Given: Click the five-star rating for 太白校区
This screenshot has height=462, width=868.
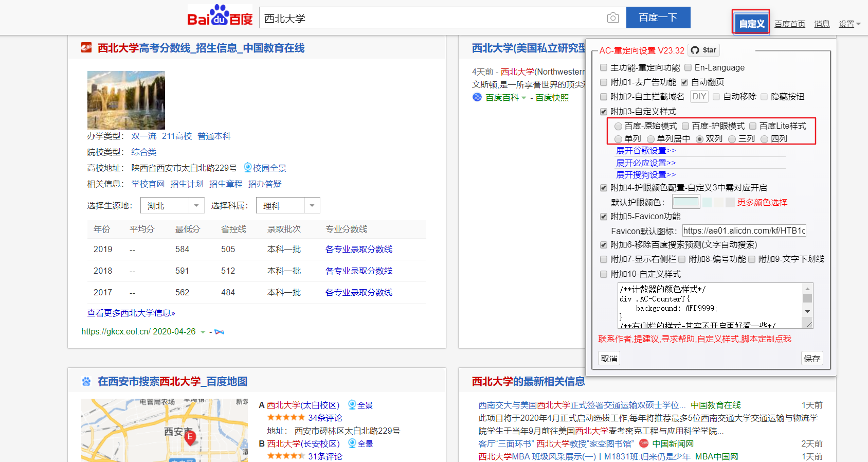Looking at the screenshot, I should click(x=286, y=418).
